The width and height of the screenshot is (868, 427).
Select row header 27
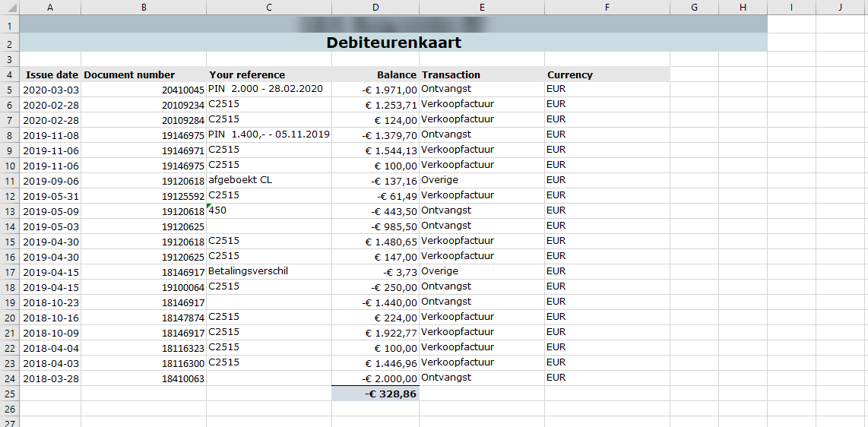[x=10, y=422]
